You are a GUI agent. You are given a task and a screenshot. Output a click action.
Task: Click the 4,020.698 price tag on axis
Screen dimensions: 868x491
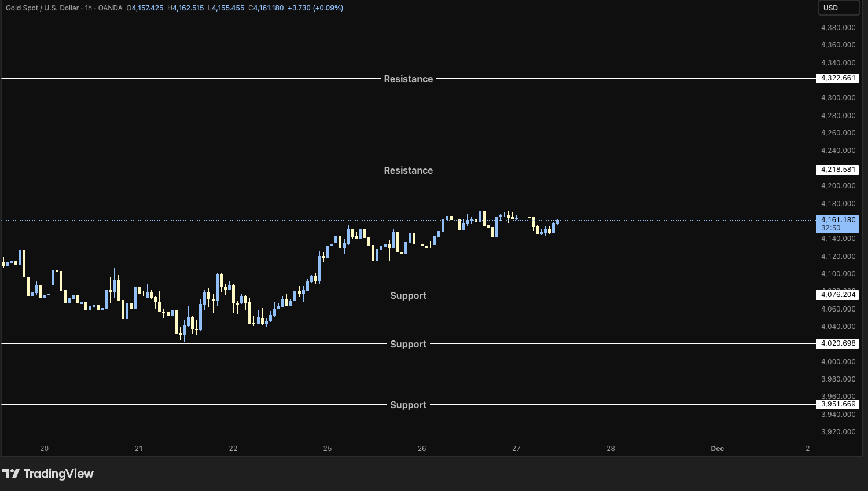[x=837, y=343]
